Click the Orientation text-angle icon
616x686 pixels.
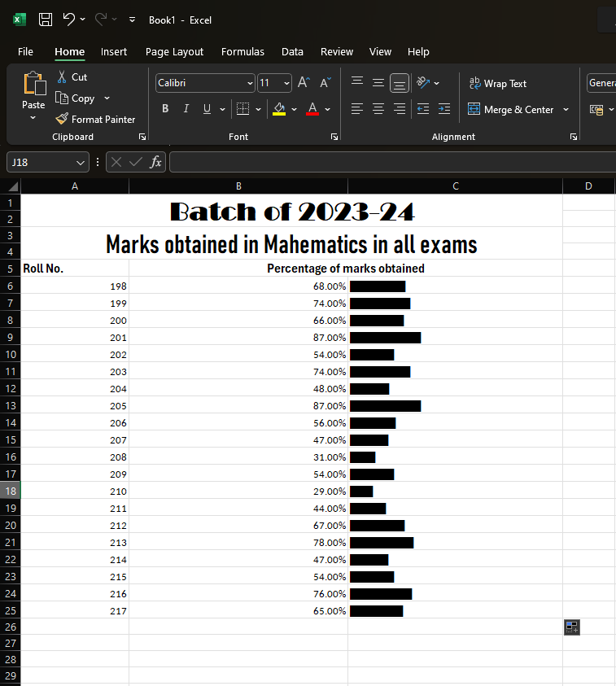pyautogui.click(x=423, y=82)
